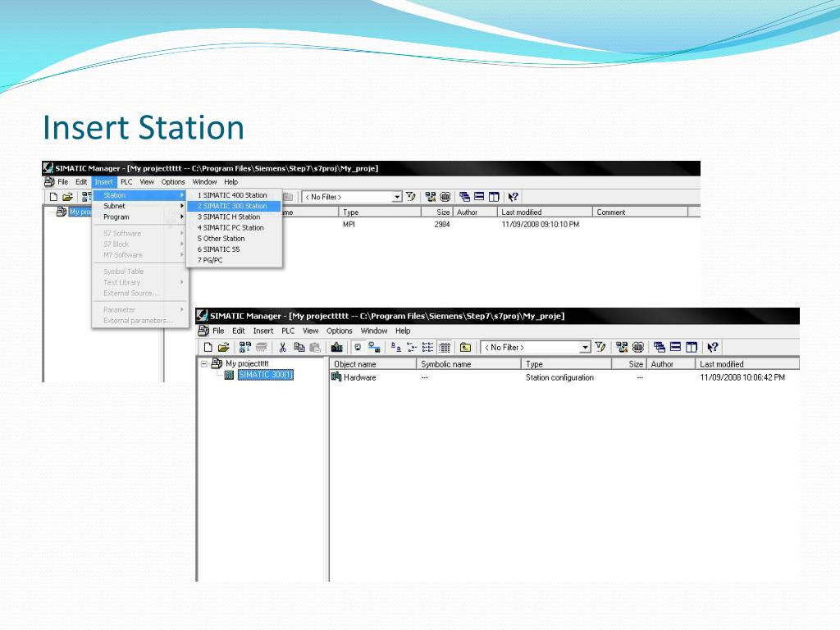The image size is (840, 630).
Task: Sort by Last modified header in lower window
Action: click(x=746, y=364)
